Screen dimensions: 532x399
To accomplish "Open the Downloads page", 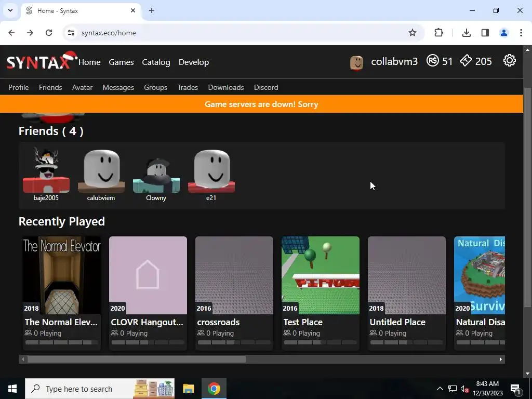I will (226, 87).
